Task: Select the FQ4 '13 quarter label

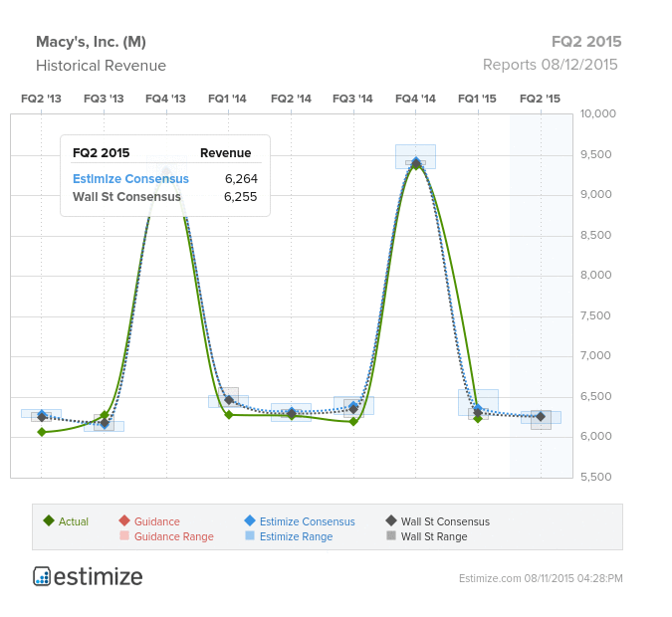Action: click(166, 99)
